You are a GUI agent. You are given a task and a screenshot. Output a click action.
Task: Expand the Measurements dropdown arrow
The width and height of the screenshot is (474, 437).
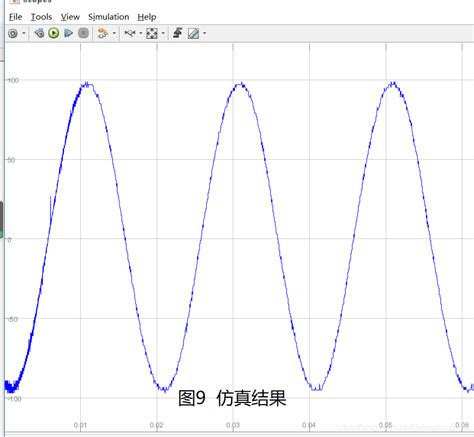pyautogui.click(x=204, y=33)
